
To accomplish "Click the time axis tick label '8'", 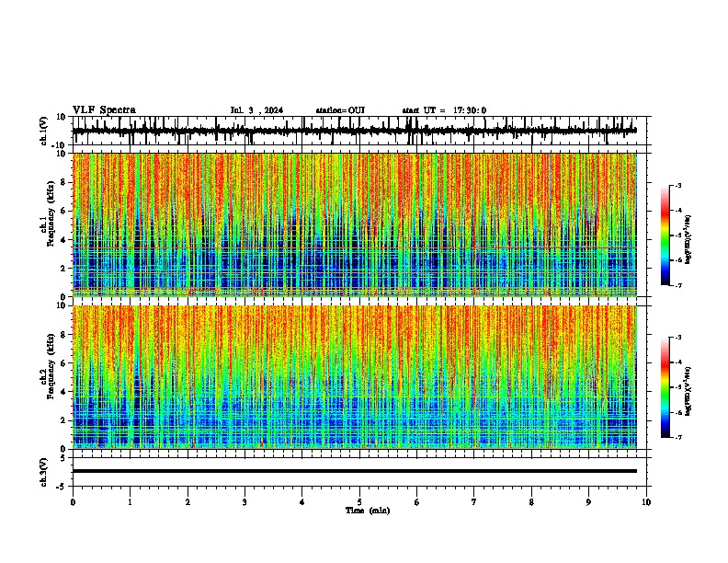I will (531, 502).
